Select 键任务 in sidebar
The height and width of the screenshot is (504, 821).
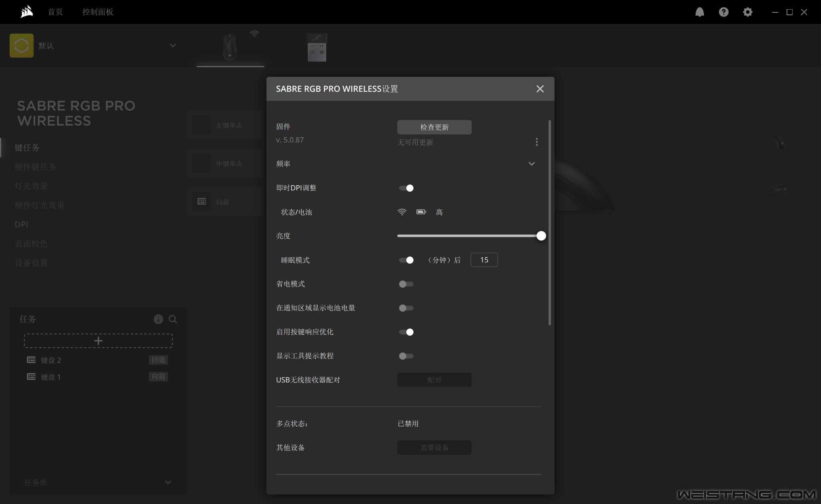click(27, 148)
